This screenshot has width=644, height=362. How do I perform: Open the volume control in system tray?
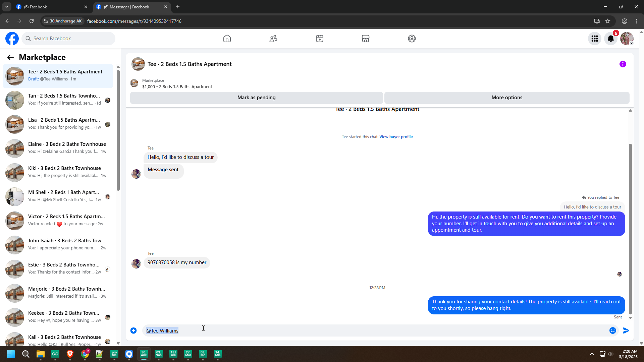click(610, 354)
